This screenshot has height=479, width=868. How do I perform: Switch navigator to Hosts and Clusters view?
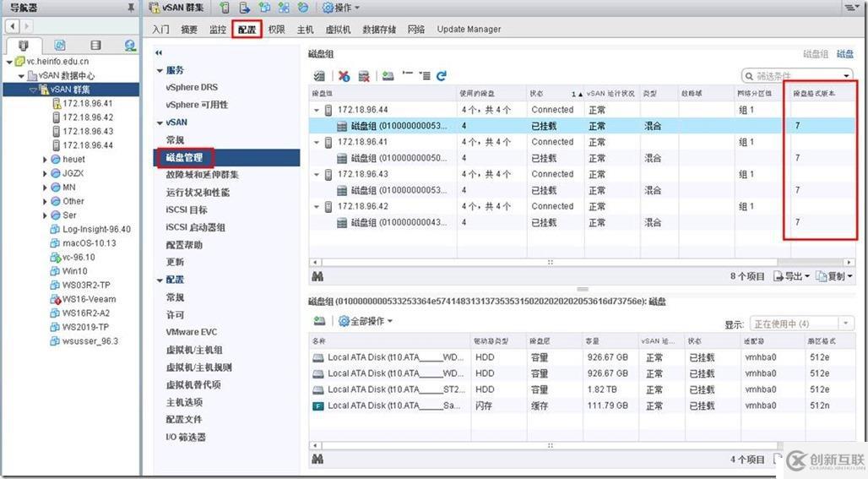(x=24, y=46)
